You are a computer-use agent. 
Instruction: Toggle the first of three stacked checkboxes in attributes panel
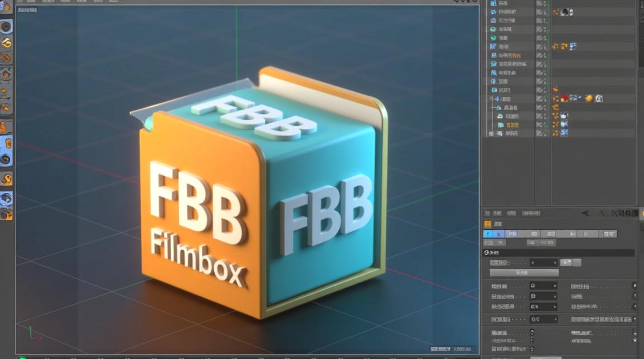pyautogui.click(x=532, y=332)
